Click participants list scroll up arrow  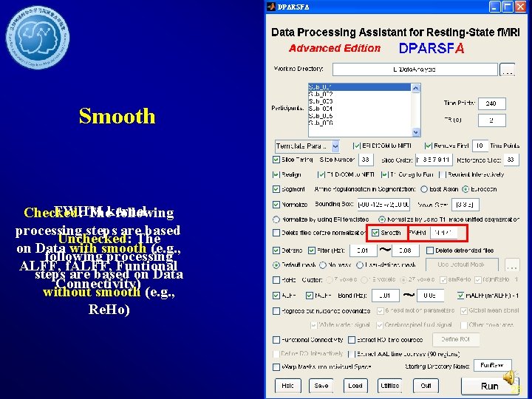(x=415, y=88)
